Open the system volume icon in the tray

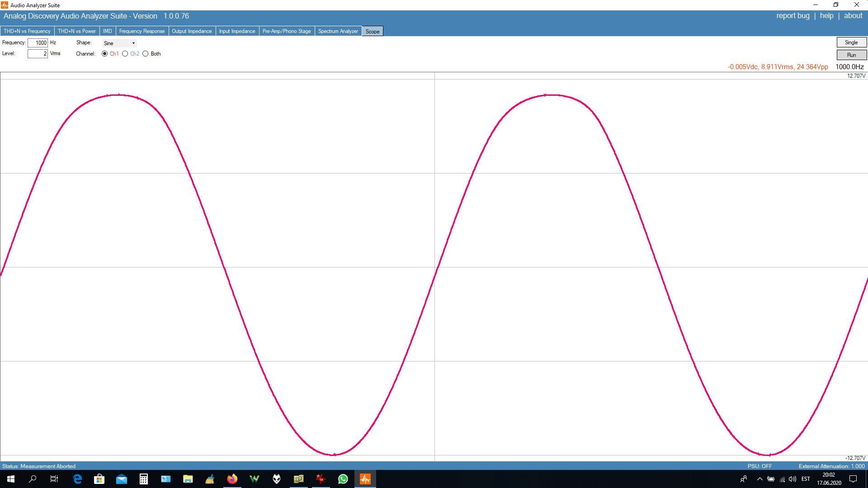[792, 479]
